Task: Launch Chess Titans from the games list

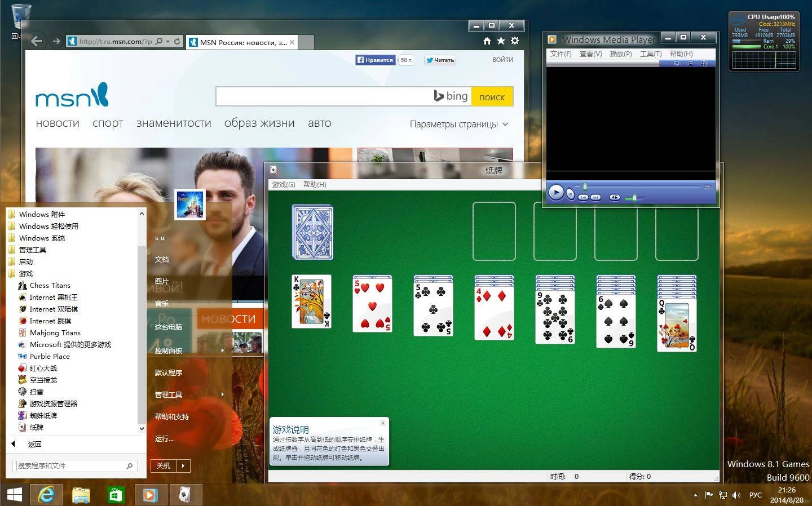Action: tap(45, 286)
